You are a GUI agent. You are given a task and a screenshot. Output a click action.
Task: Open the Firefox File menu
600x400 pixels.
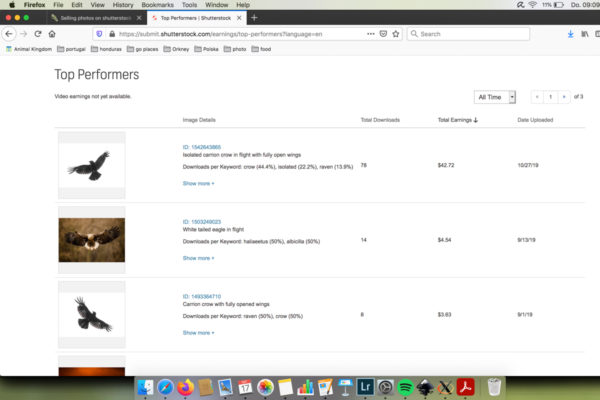click(x=58, y=5)
